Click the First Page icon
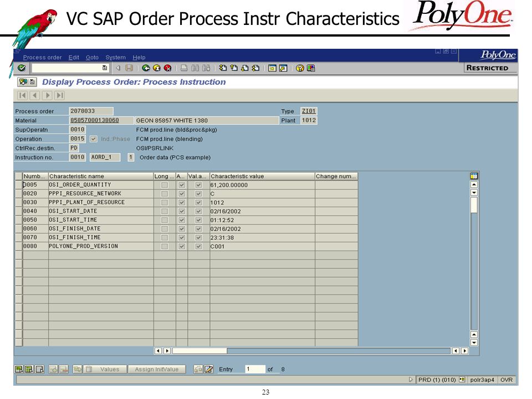This screenshot has width=532, height=399. click(x=223, y=68)
